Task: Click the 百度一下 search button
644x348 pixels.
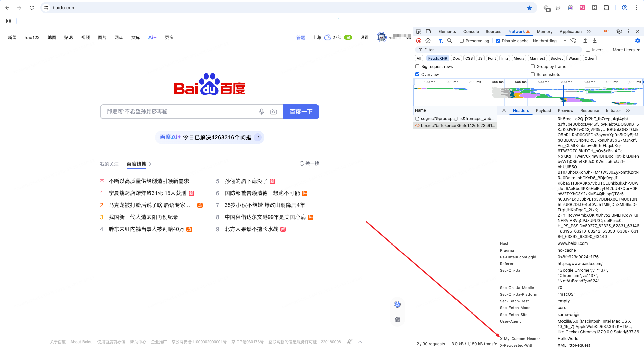Action: tap(301, 112)
